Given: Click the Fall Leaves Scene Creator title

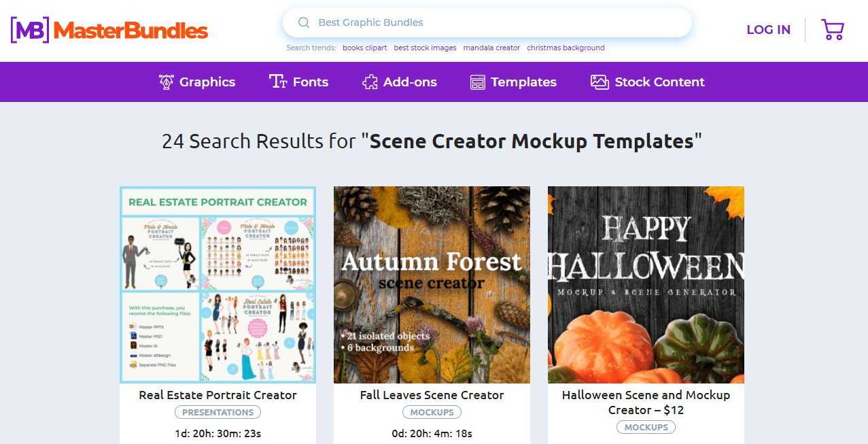Looking at the screenshot, I should [432, 395].
